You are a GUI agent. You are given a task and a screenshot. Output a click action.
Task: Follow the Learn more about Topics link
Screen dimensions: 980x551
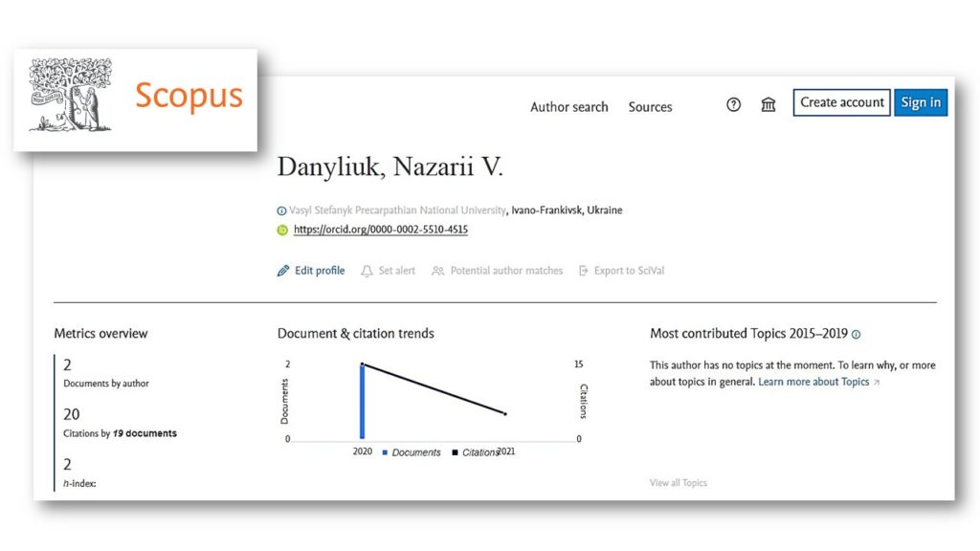(x=813, y=382)
